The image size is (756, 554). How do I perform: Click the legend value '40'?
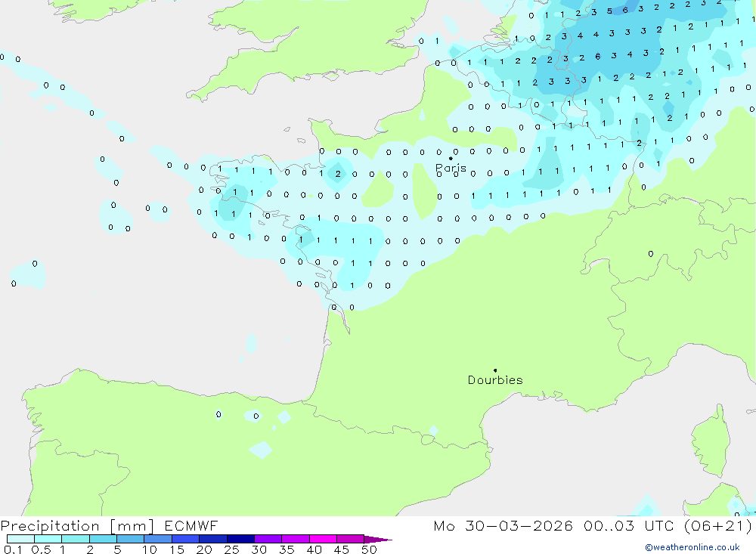(314, 549)
